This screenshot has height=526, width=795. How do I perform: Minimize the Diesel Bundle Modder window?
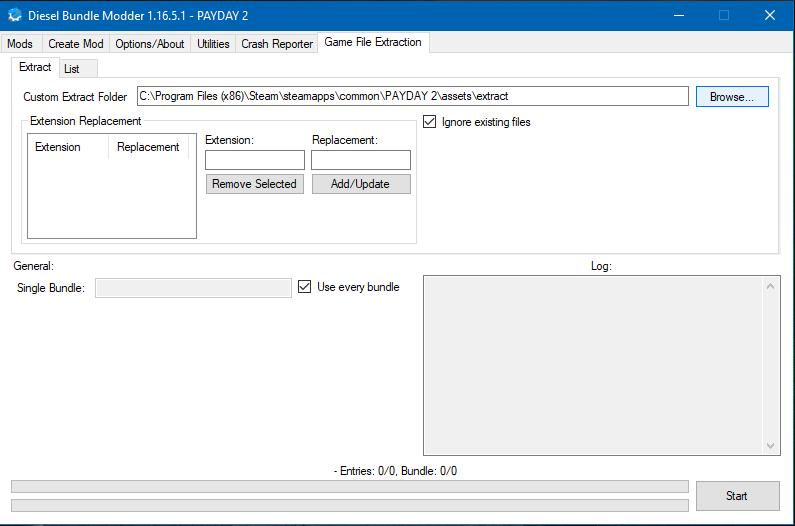(679, 16)
